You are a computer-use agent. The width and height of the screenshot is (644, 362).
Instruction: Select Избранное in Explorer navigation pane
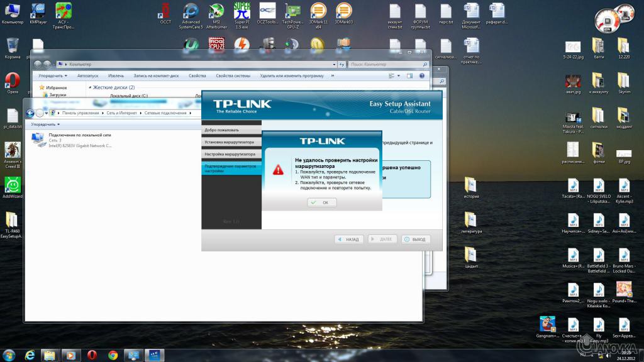tap(53, 87)
